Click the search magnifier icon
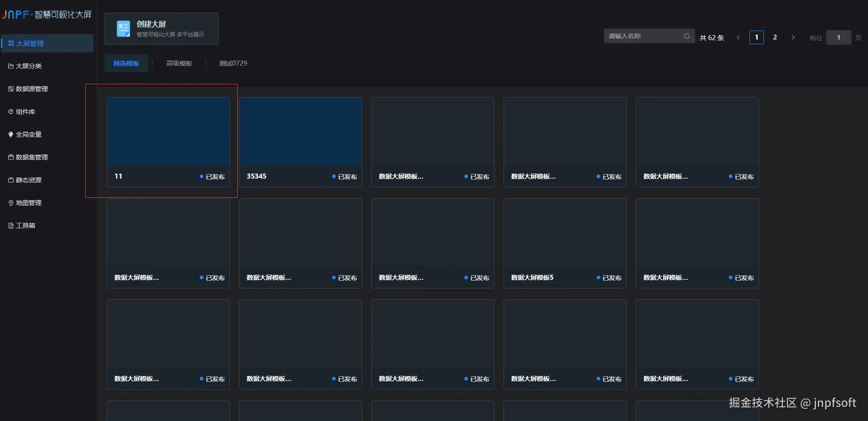Viewport: 868px width, 421px height. [x=687, y=36]
